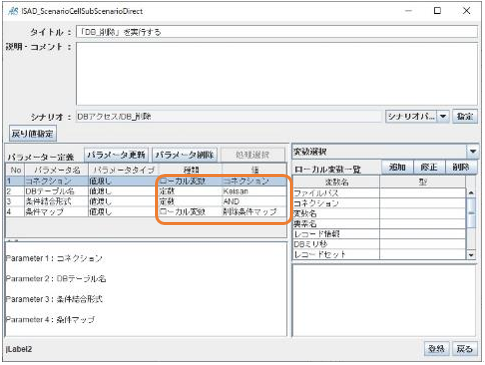Click the Parameter 2 : DBテーブル名 description line
This screenshot has width=485, height=365.
pos(56,279)
